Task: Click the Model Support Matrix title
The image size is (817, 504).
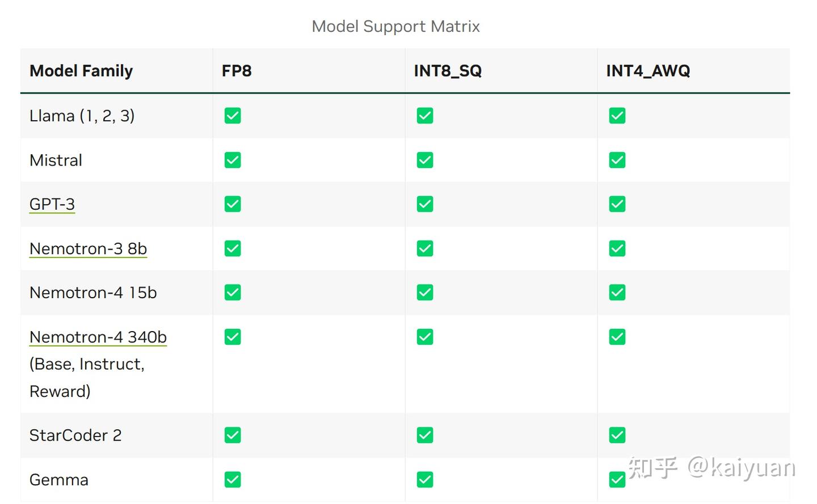Action: click(396, 27)
